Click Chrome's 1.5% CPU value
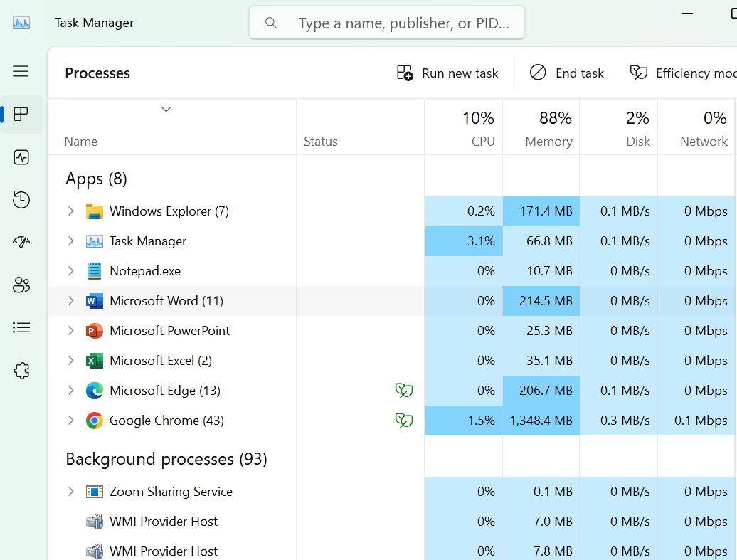Viewport: 737px width, 560px height. 463,421
